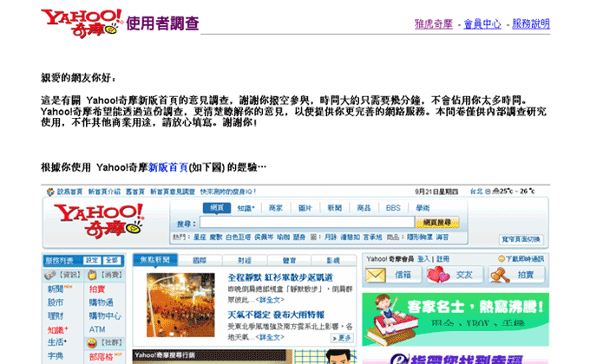Switch to the 影視 news tab
The height and width of the screenshot is (364, 590).
point(333,260)
